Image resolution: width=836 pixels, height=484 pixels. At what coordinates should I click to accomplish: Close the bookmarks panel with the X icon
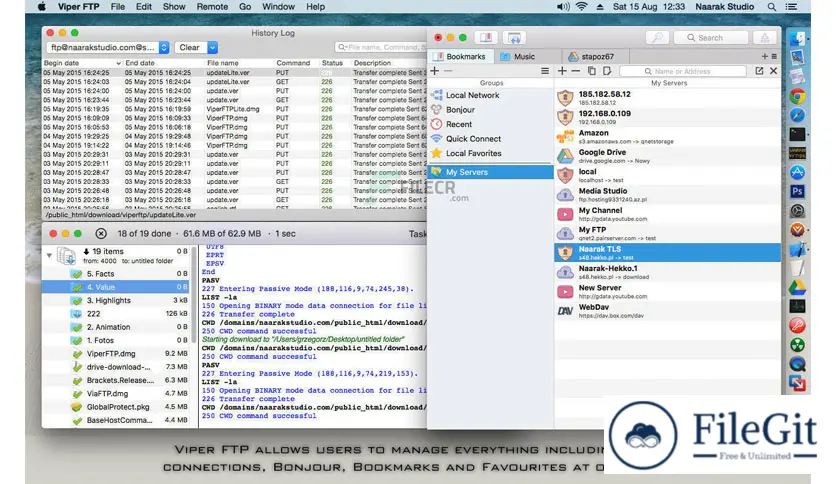click(x=774, y=71)
